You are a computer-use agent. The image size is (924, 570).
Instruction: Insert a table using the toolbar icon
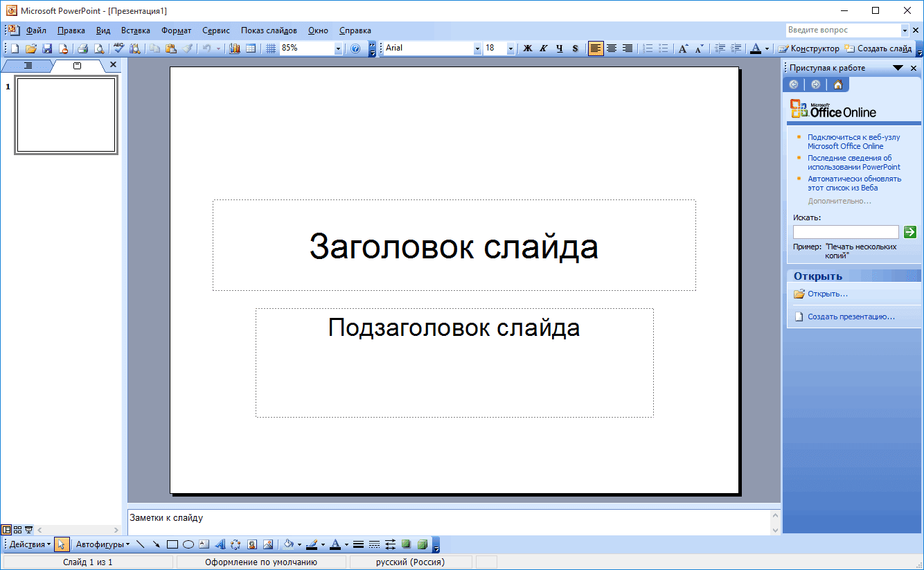click(x=251, y=48)
